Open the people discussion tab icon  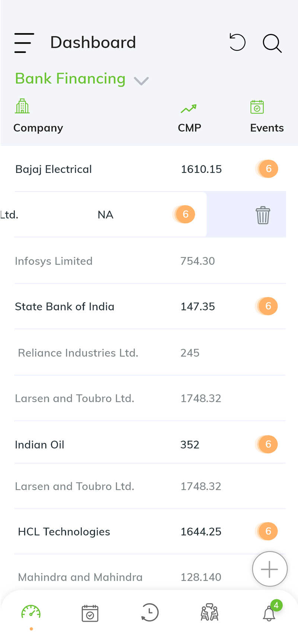point(209,612)
